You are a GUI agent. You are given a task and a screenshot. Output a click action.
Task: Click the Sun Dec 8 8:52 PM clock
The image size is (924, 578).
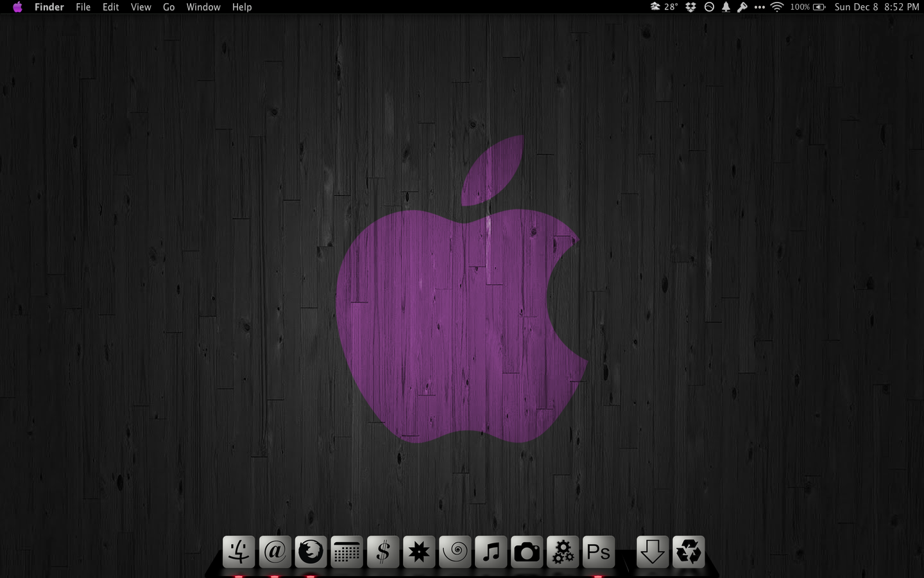click(x=877, y=7)
